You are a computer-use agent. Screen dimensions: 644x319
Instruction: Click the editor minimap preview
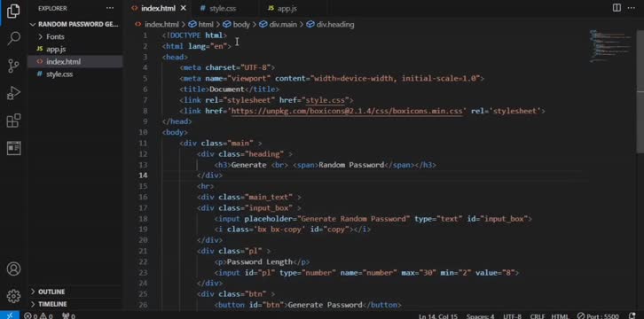pyautogui.click(x=610, y=46)
